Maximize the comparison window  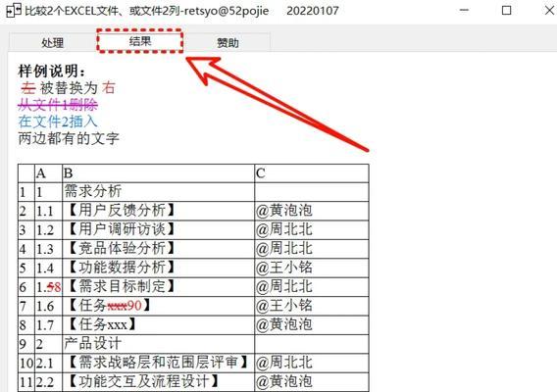tap(507, 11)
